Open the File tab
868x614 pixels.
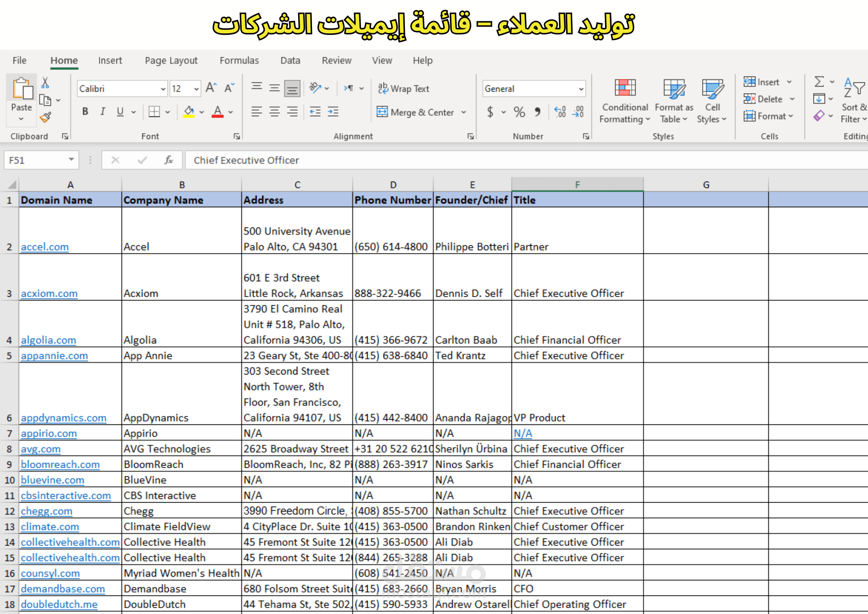(19, 60)
